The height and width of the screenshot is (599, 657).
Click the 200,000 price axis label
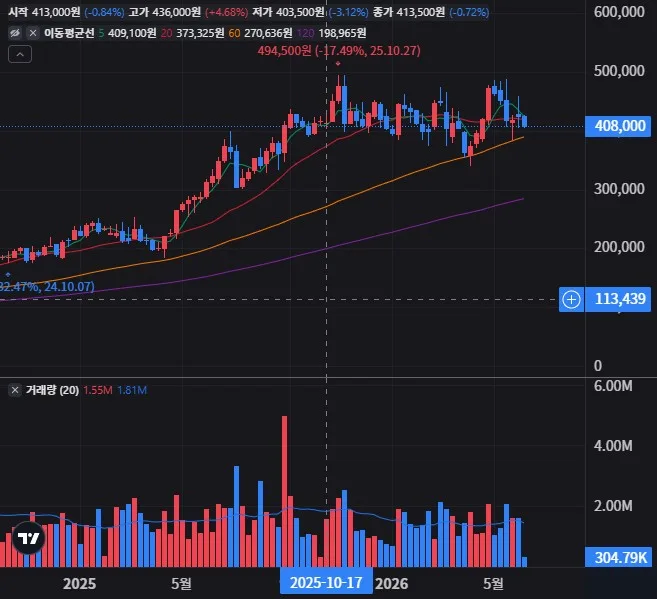point(619,247)
